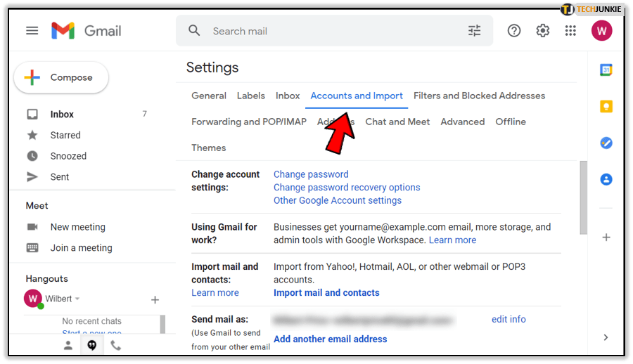Open Google Keep in side panel
The width and height of the screenshot is (633, 364).
click(x=606, y=106)
